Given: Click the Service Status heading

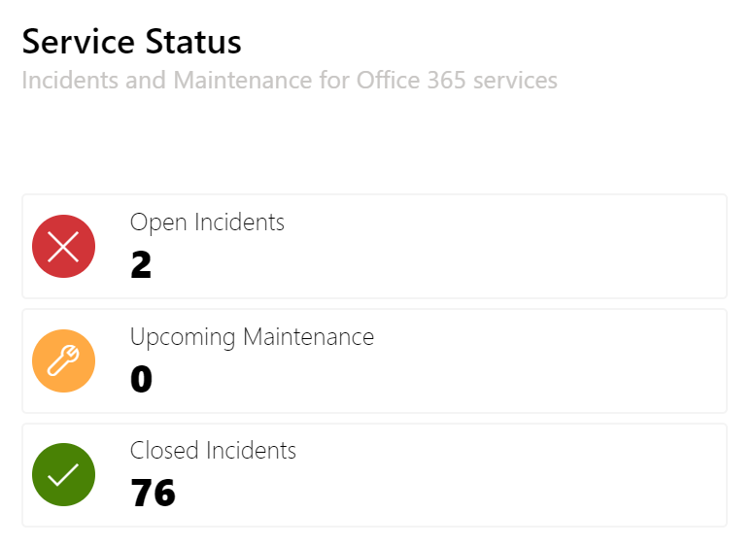Looking at the screenshot, I should [x=131, y=42].
